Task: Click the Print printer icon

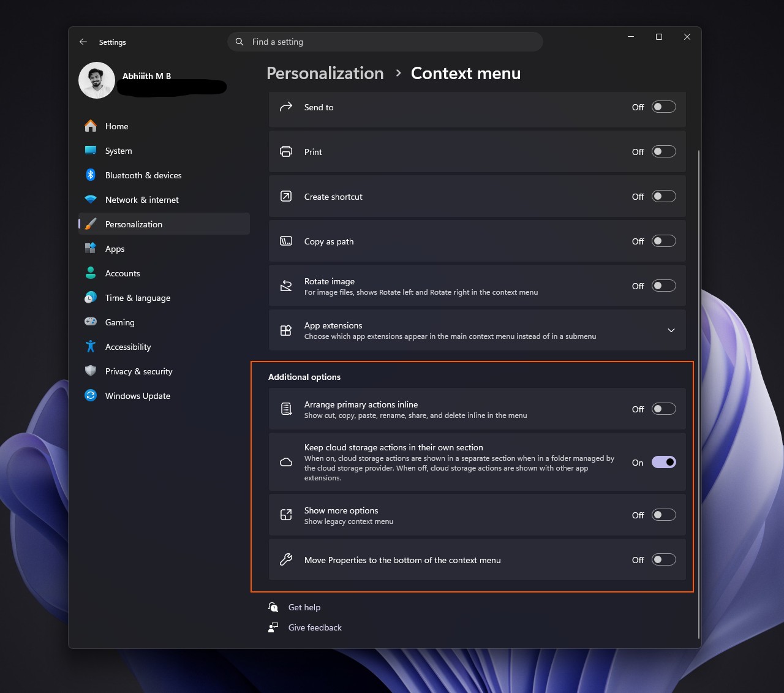Action: pos(286,151)
